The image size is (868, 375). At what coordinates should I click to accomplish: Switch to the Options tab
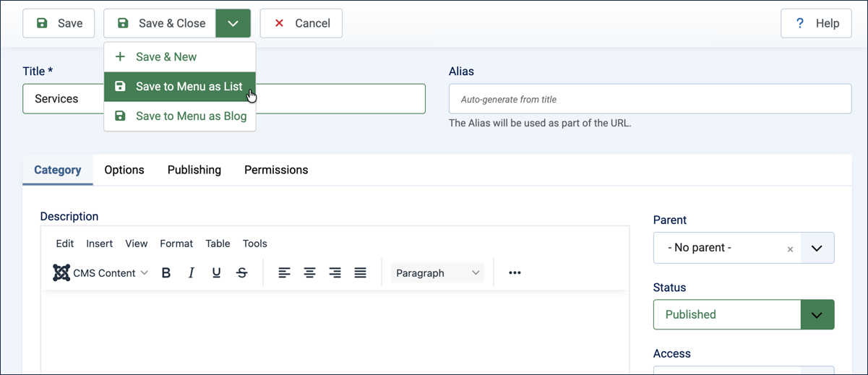pyautogui.click(x=124, y=170)
